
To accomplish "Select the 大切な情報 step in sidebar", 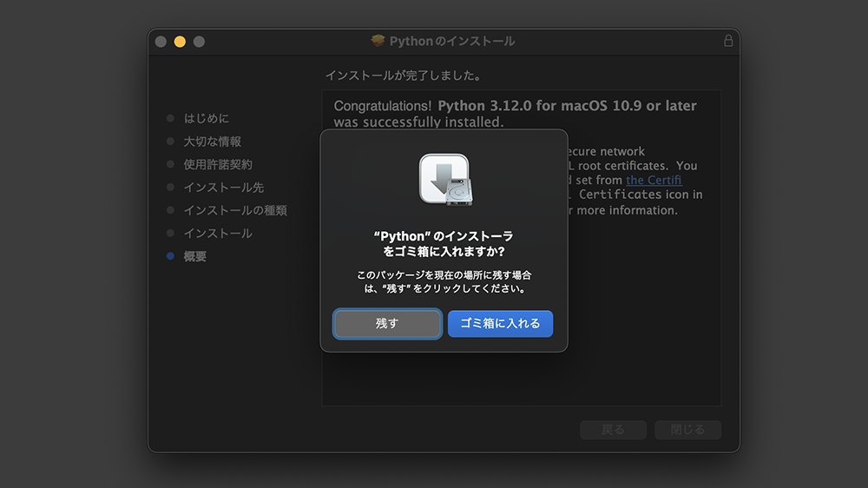I will click(212, 142).
